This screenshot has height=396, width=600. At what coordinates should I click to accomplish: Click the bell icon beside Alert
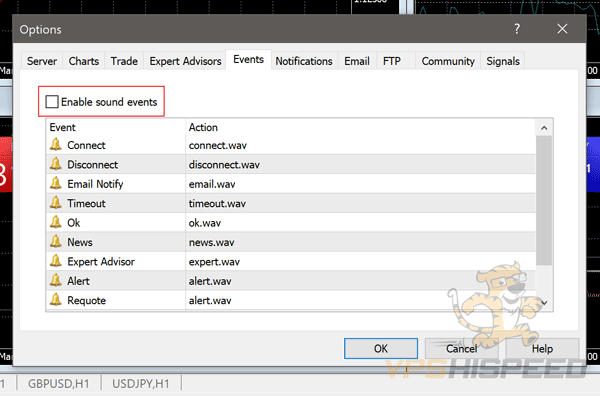[56, 280]
